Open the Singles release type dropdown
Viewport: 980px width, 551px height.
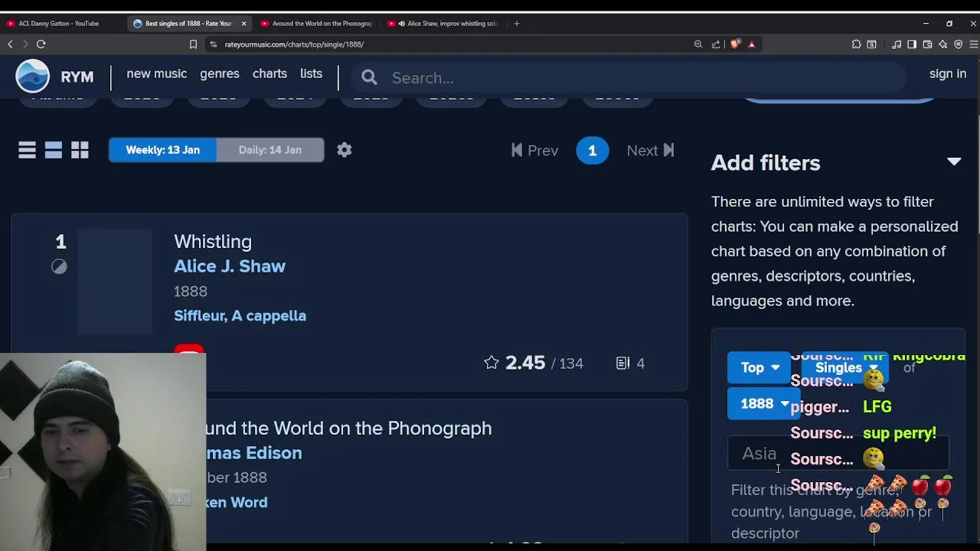coord(845,367)
